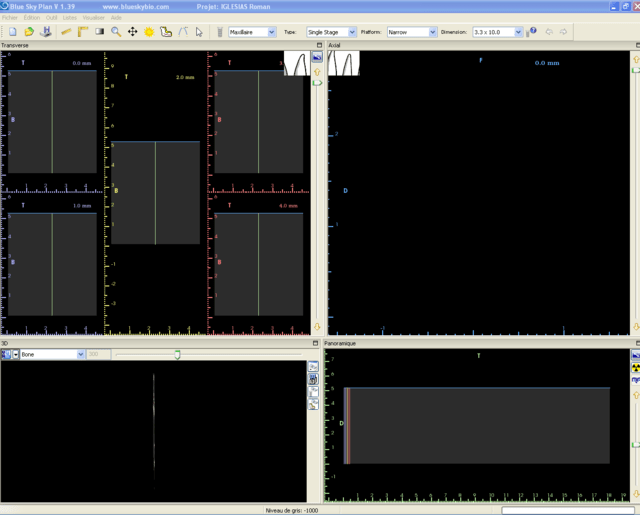Click the Save disk icon
This screenshot has width=640, height=515.
click(x=45, y=32)
